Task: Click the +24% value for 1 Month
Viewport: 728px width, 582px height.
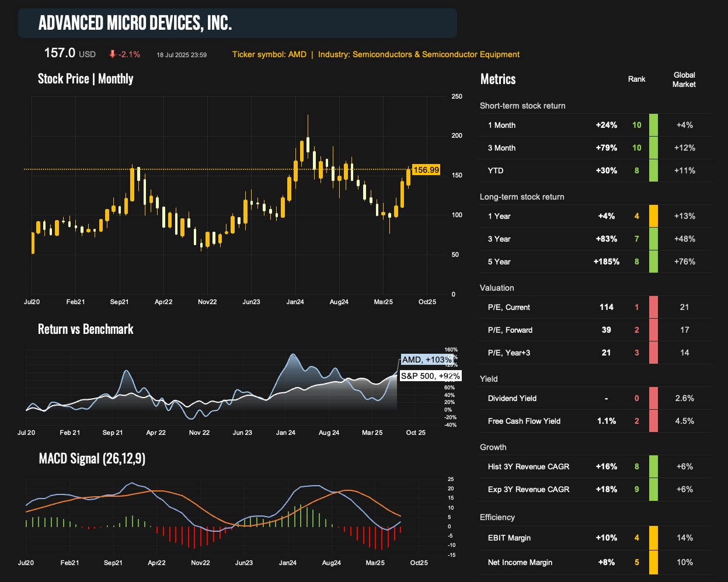Action: click(606, 125)
